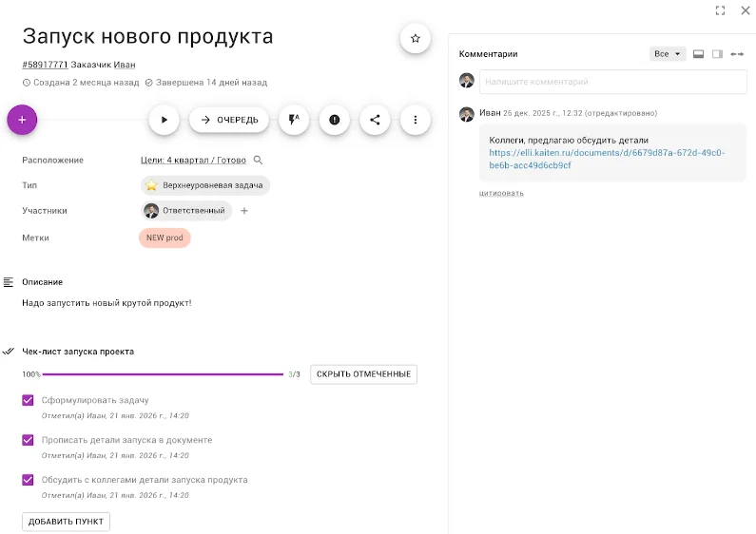Screen dimensions: 756x534
Task: Click the exclamation block card icon
Action: coord(334,120)
